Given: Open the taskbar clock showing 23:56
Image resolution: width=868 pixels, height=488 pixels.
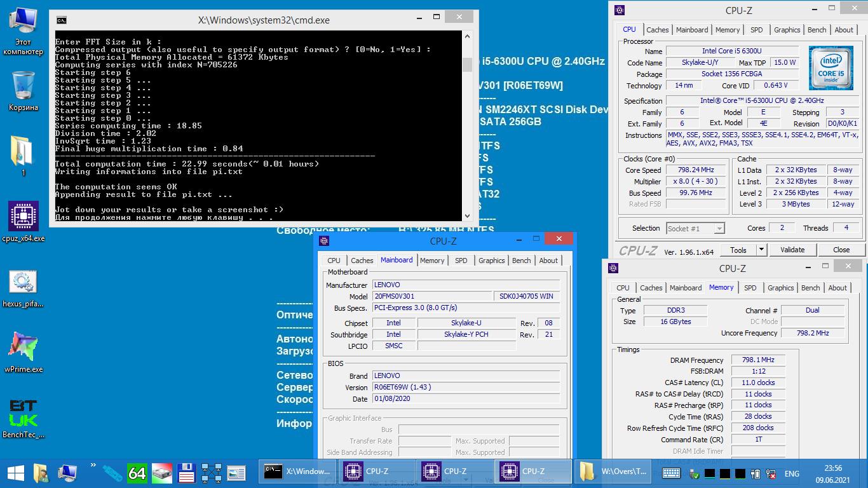Looking at the screenshot, I should click(x=833, y=473).
